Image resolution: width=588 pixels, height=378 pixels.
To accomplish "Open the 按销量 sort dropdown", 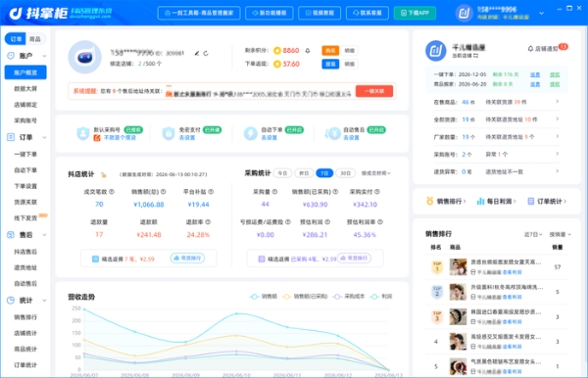I will click(561, 234).
